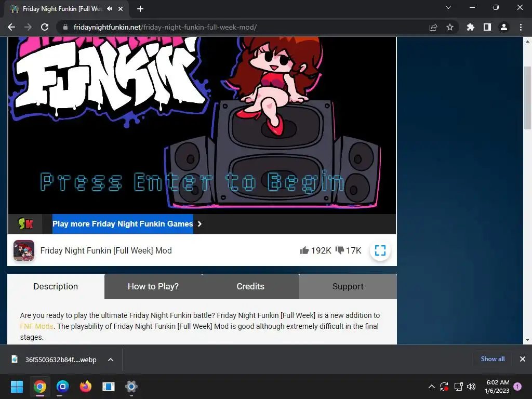Open the notification center badge

click(x=517, y=386)
